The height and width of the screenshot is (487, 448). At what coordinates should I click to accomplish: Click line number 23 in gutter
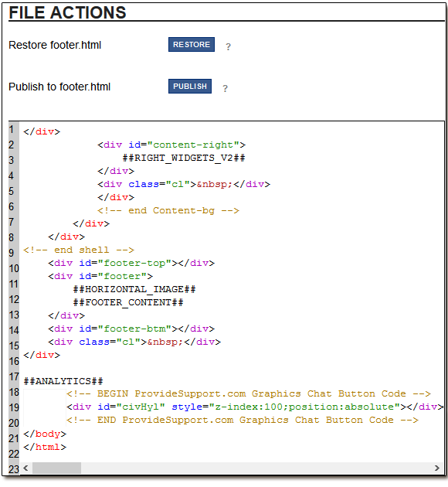point(14,469)
